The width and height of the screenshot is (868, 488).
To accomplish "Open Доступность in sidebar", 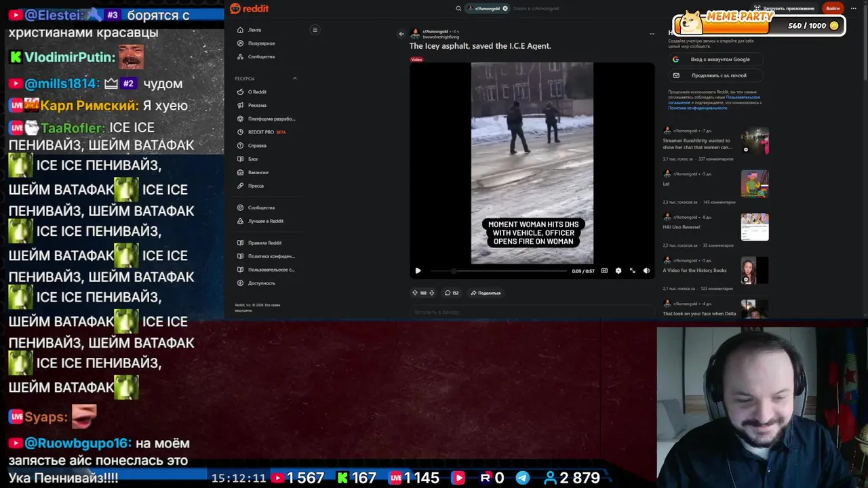I will 261,283.
